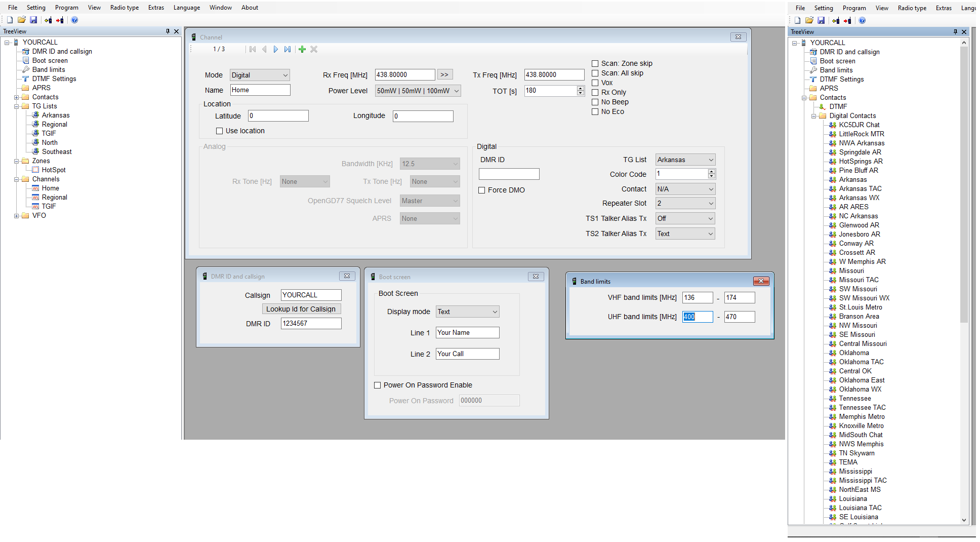Delete channel with grey X icon
Image resolution: width=980 pixels, height=542 pixels.
point(314,49)
